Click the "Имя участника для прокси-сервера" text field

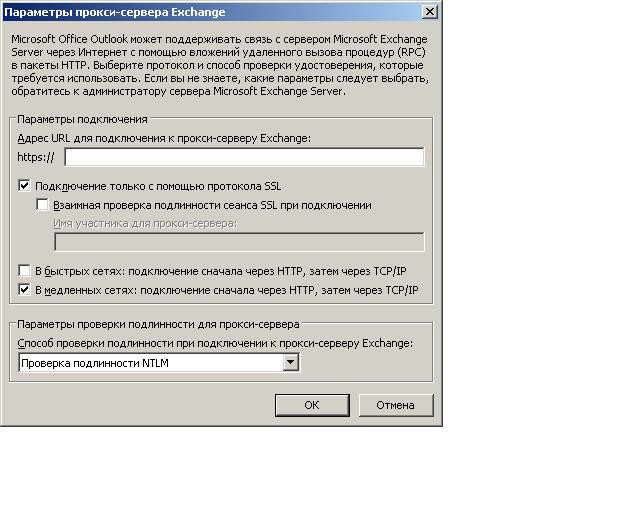(x=238, y=242)
